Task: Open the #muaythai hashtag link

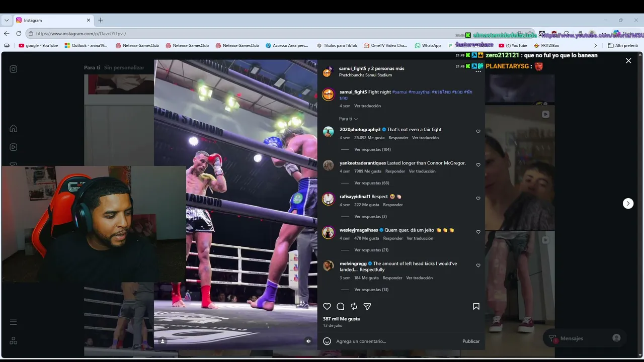Action: click(x=419, y=92)
